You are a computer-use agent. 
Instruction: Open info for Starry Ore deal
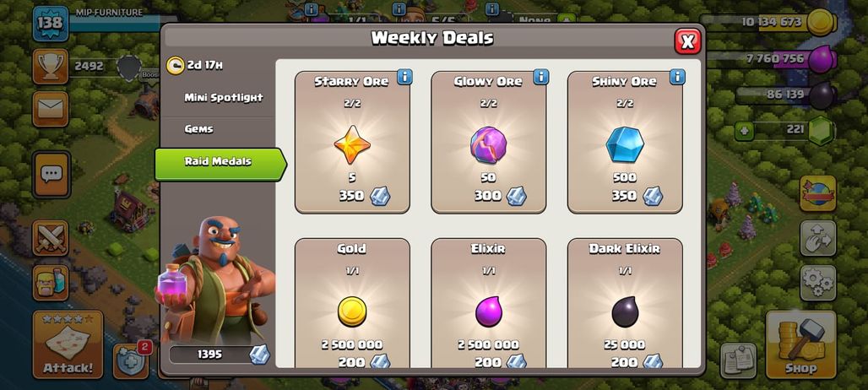[x=404, y=77]
